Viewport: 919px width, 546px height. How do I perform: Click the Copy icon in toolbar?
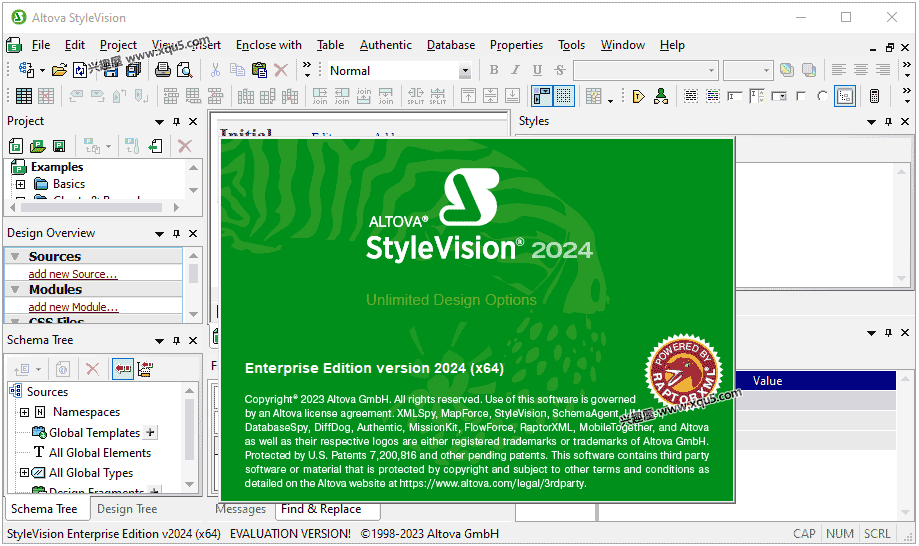[237, 70]
